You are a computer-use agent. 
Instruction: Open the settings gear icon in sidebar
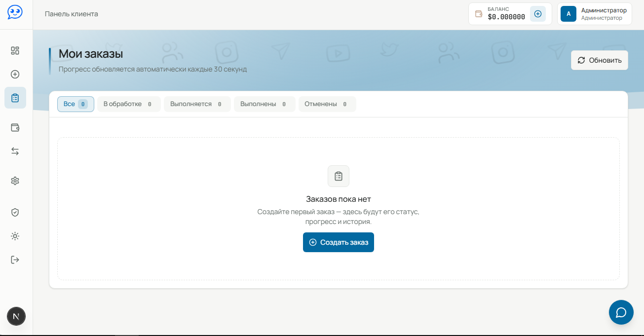click(x=15, y=181)
